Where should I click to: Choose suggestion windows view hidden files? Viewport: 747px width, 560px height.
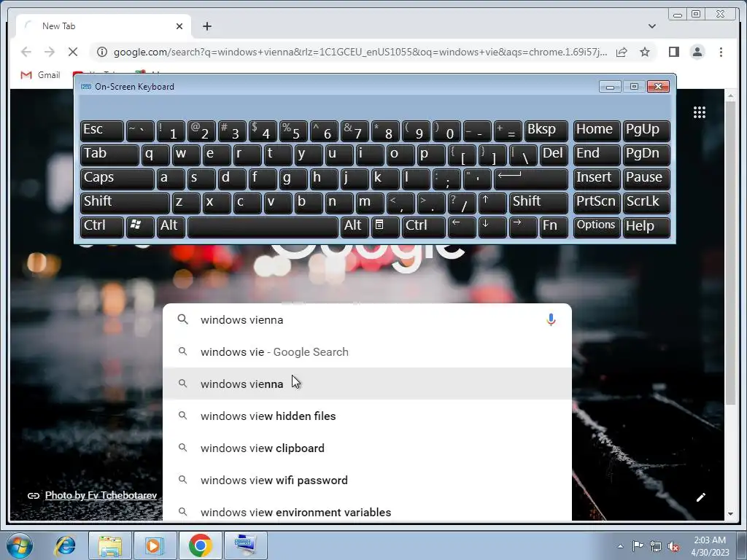click(x=367, y=416)
